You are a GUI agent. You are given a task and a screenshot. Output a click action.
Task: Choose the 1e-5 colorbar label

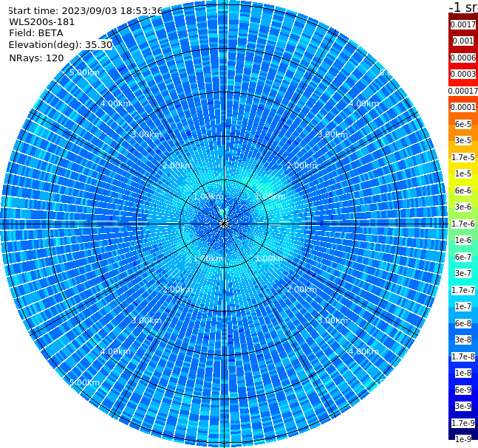[x=463, y=173]
